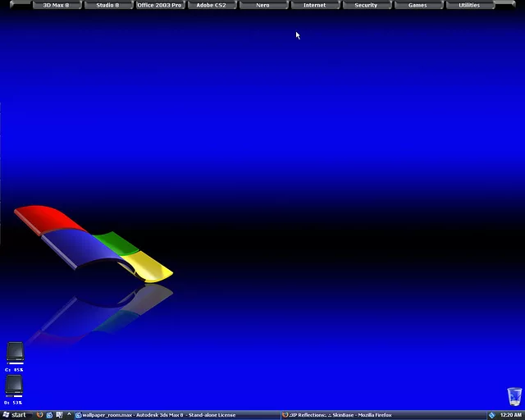Expand the quick launch chevron arrow
Image resolution: width=525 pixels, height=420 pixels.
[69, 415]
